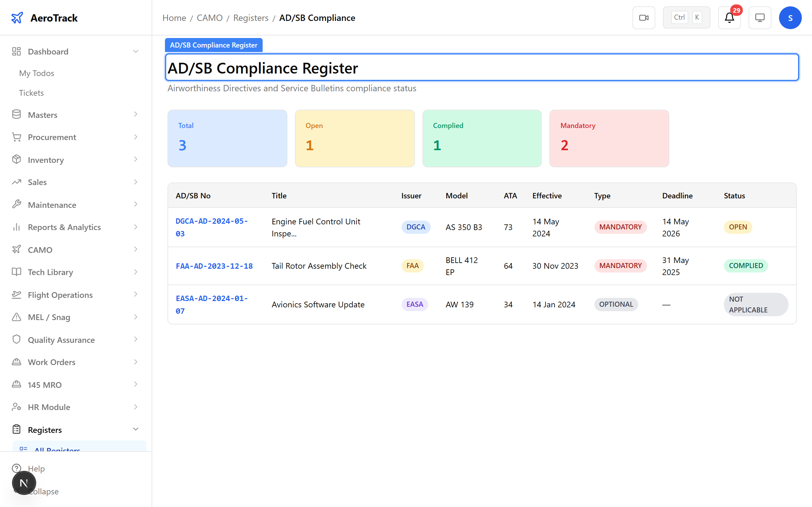Open My Todos from the sidebar
The width and height of the screenshot is (812, 507).
[x=36, y=73]
